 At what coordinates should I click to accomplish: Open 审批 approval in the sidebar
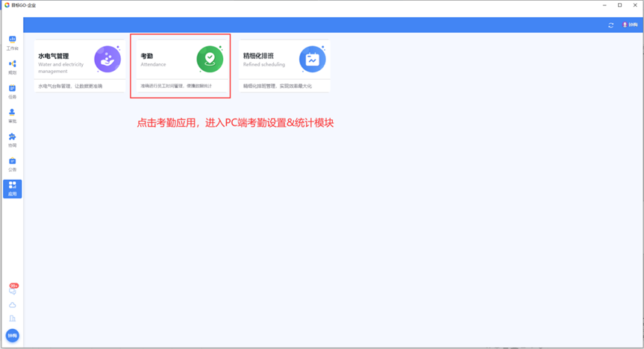click(12, 115)
